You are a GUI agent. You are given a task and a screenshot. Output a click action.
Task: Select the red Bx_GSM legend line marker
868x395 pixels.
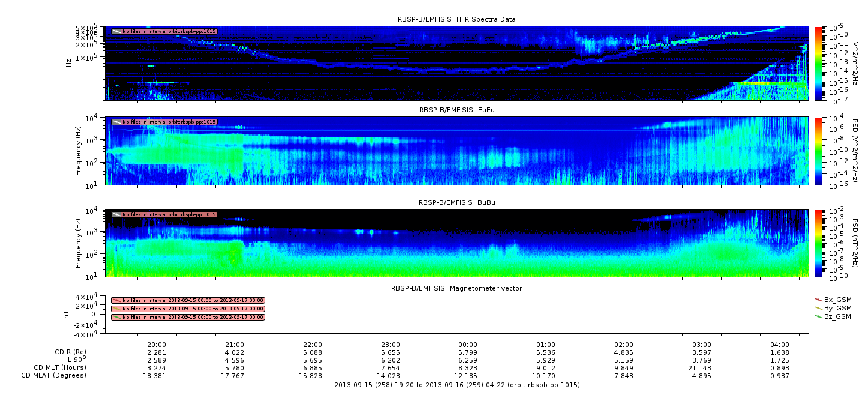click(x=819, y=299)
